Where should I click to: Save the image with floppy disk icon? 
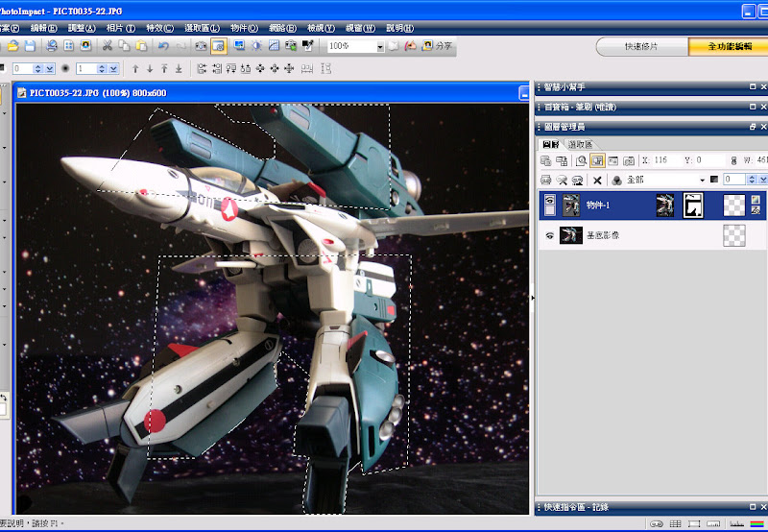pyautogui.click(x=30, y=46)
